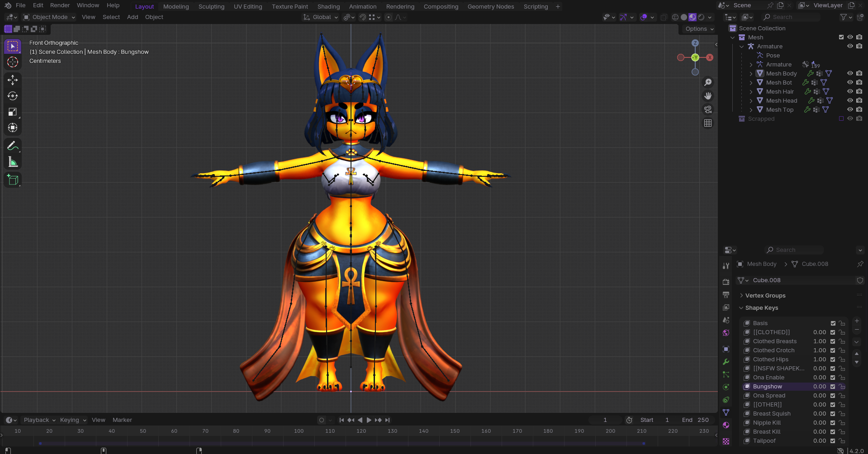Hide Mesh Body in the viewport
This screenshot has width=868, height=454.
[x=850, y=73]
